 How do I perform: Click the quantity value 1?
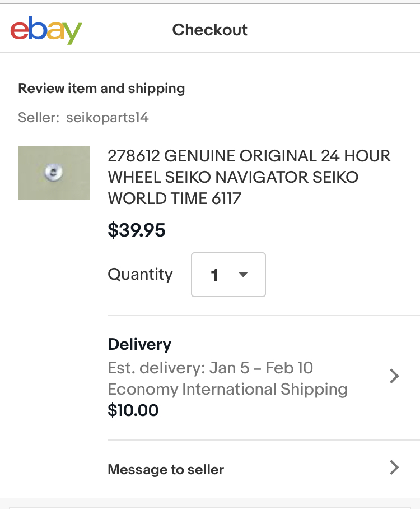214,275
